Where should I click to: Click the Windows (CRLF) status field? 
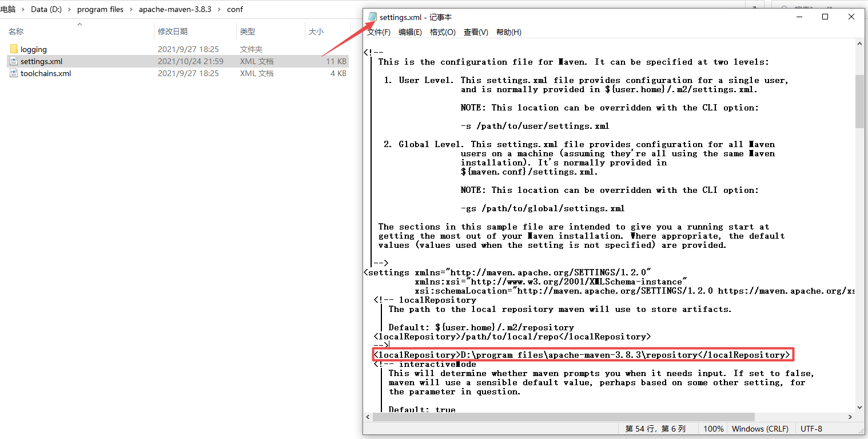760,429
